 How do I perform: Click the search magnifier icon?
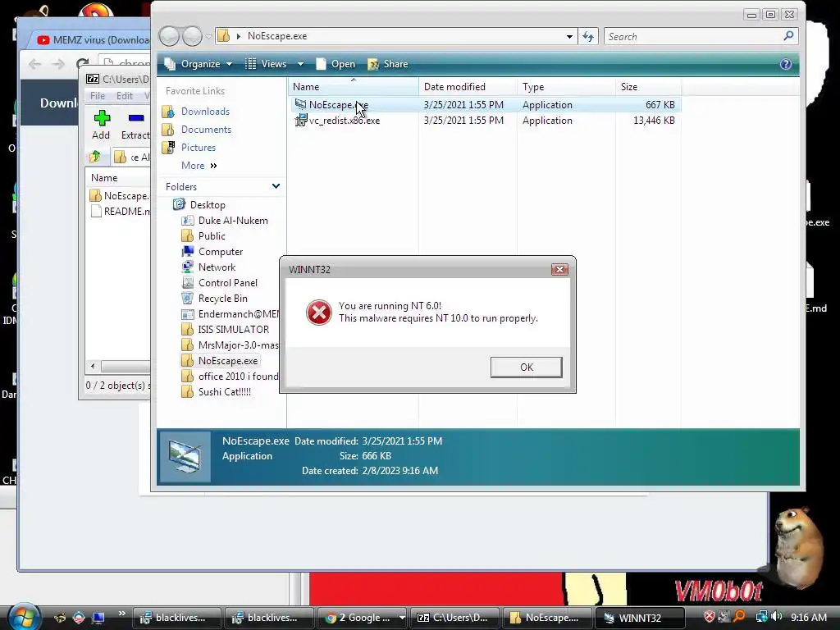[x=788, y=36]
